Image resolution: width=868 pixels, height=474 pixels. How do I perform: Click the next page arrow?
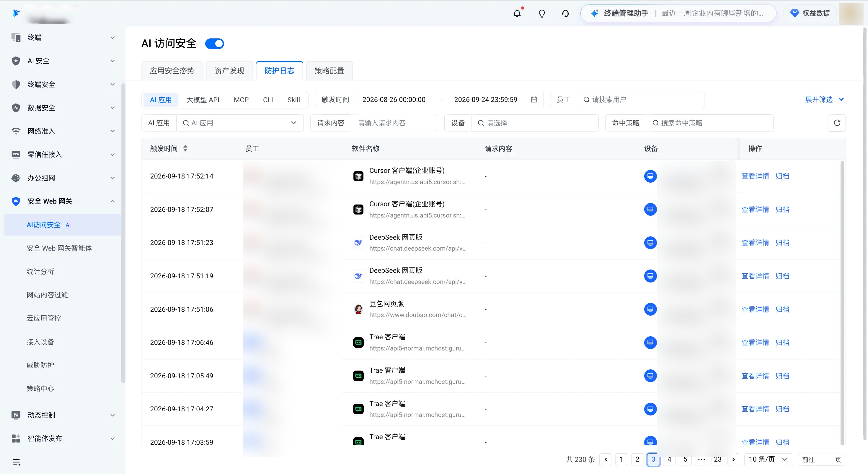coord(733,459)
